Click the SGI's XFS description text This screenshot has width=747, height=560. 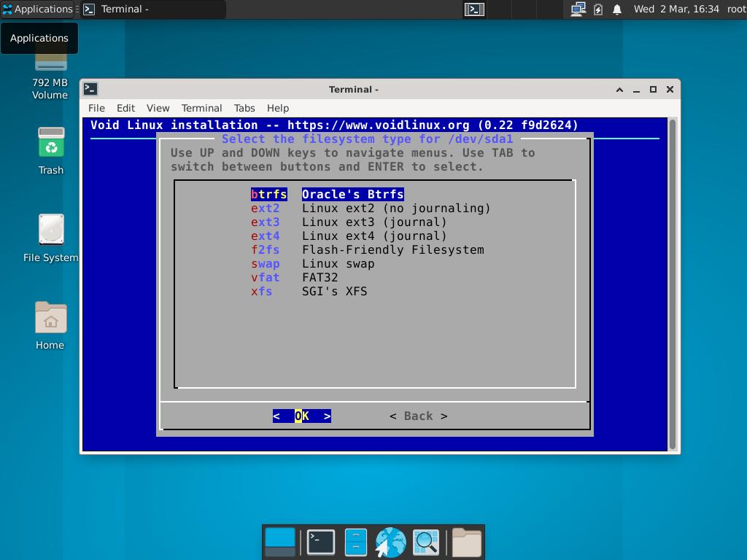[334, 291]
